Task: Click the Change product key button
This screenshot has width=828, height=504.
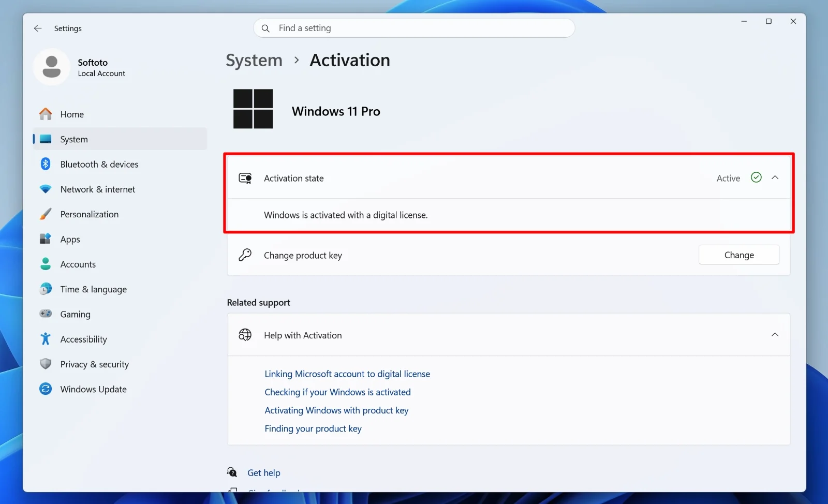Action: 739,255
